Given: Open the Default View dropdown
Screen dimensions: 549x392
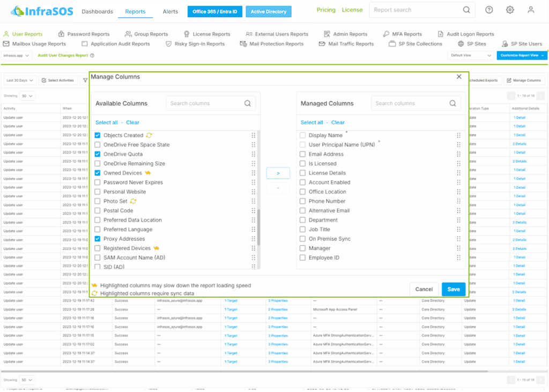Looking at the screenshot, I should [471, 55].
